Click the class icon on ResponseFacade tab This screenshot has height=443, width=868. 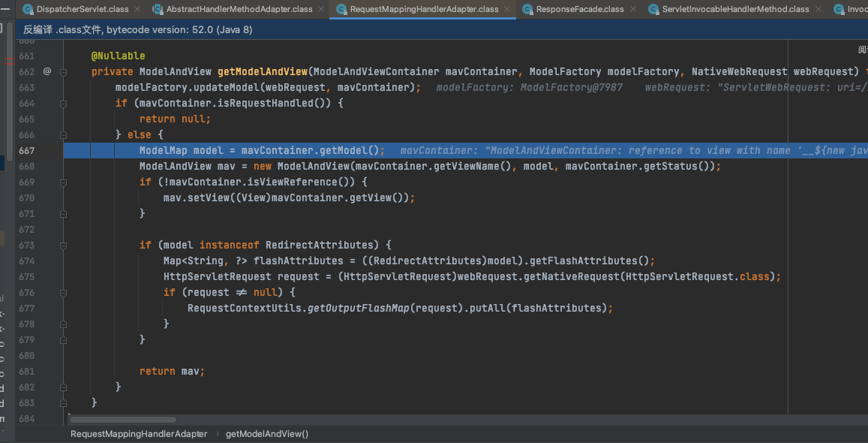pos(527,9)
